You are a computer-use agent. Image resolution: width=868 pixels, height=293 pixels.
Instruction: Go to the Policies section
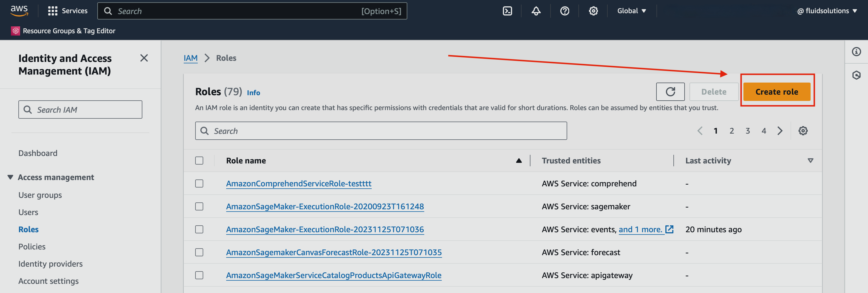point(32,246)
